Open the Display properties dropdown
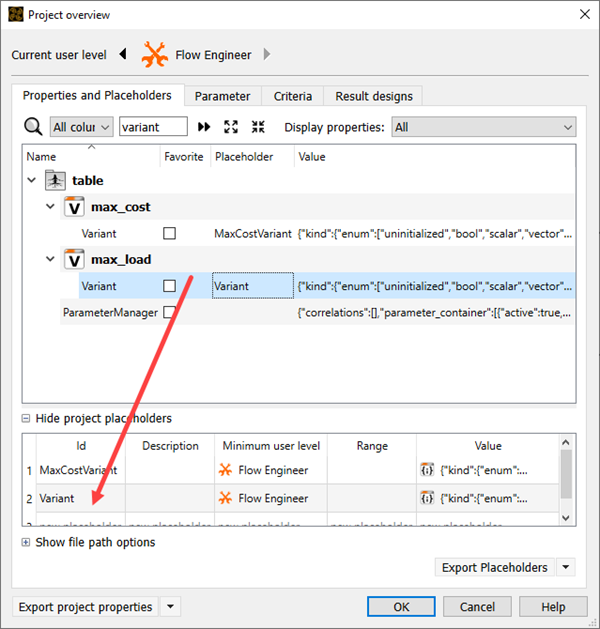The height and width of the screenshot is (629, 600). pyautogui.click(x=484, y=127)
